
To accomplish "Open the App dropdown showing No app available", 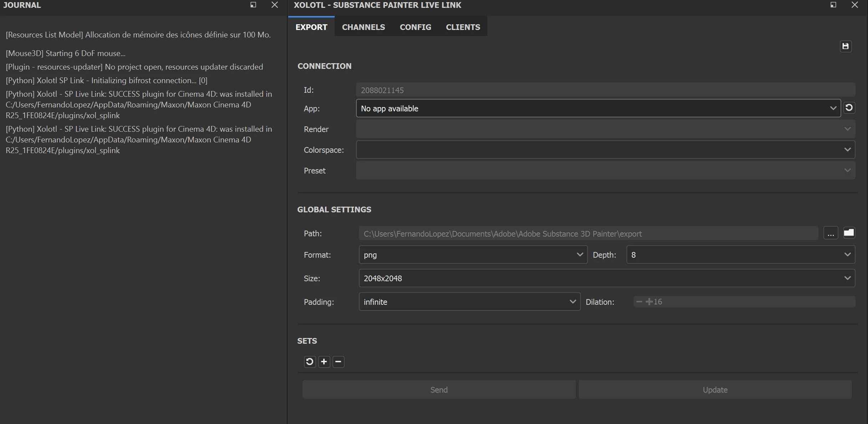I will [598, 108].
